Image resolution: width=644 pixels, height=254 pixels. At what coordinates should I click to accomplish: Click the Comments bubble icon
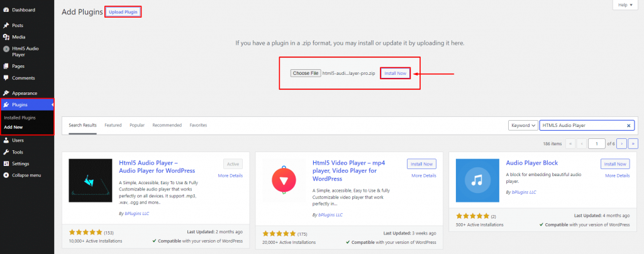click(6, 78)
